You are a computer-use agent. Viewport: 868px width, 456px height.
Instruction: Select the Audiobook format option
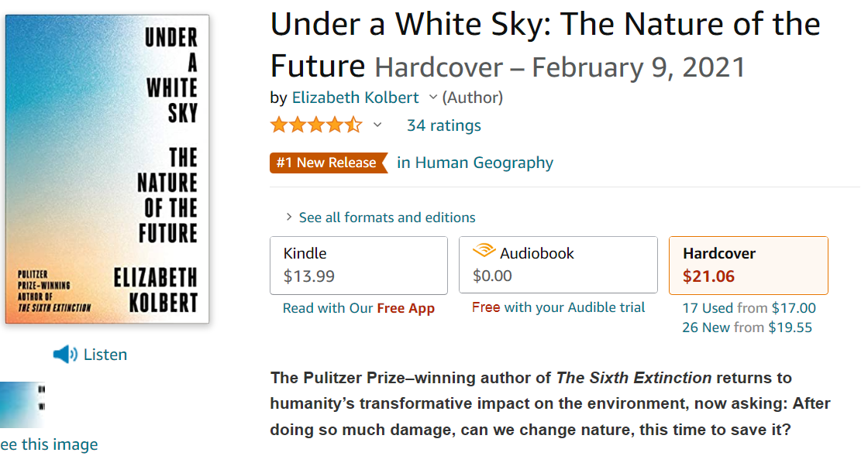[x=558, y=265]
